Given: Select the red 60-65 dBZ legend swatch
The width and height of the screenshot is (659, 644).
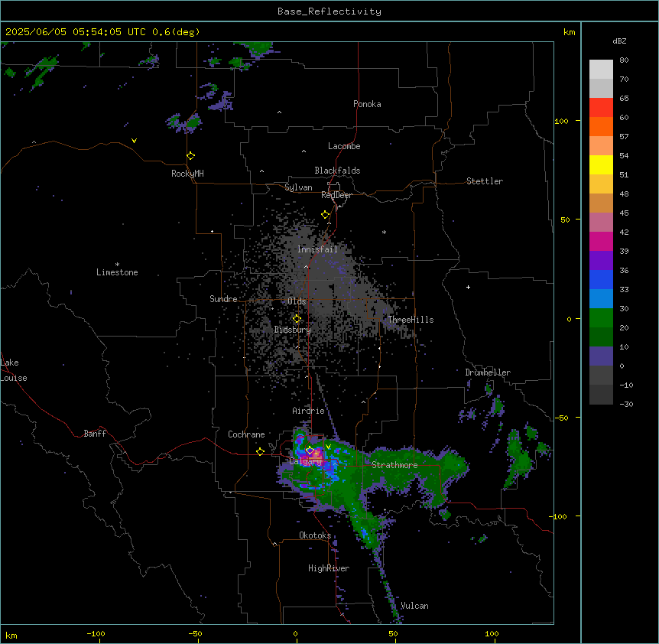Looking at the screenshot, I should pos(601,108).
